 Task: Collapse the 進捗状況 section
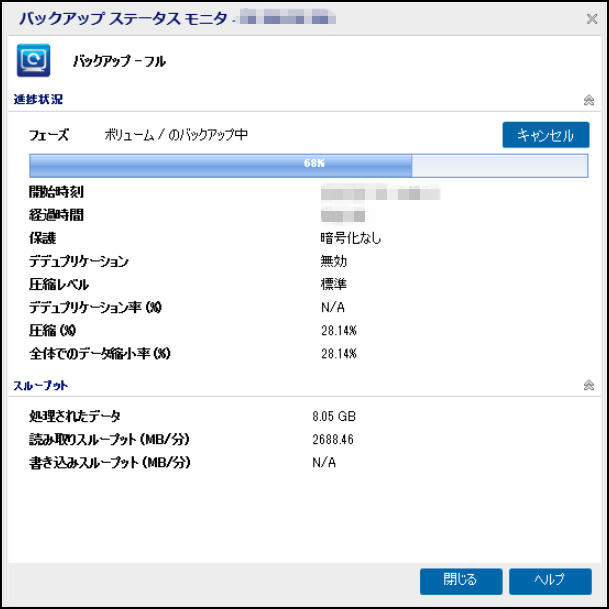588,100
